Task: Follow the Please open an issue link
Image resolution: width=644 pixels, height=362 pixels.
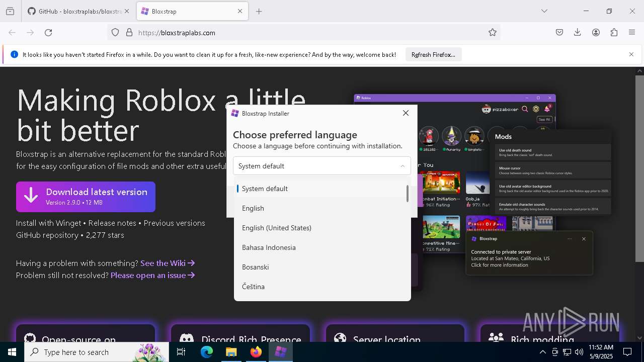Action: (153, 275)
